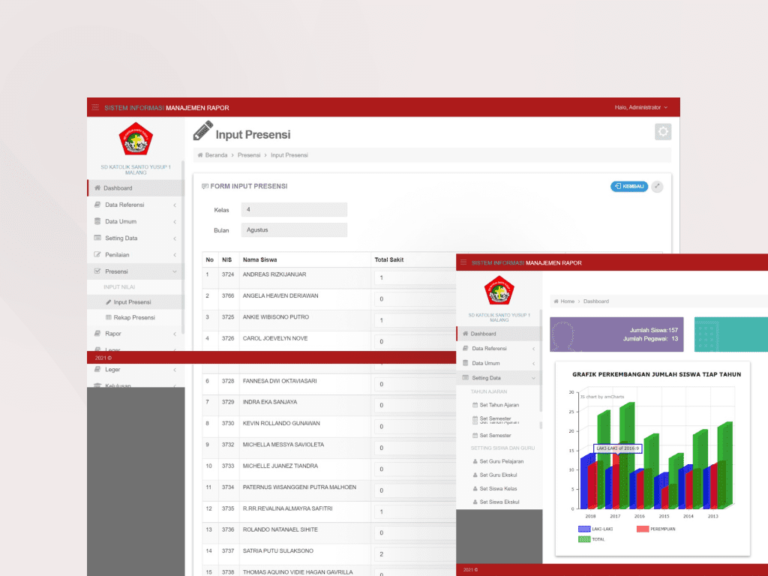The width and height of the screenshot is (768, 576).
Task: Click school logo above Input Presensi sidebar
Action: 134,139
